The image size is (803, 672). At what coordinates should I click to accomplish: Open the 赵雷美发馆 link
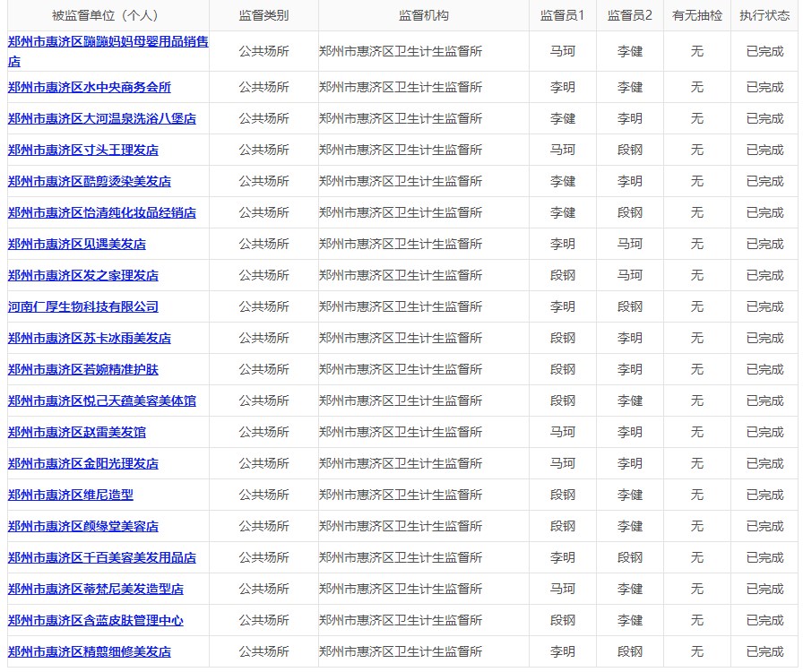(x=77, y=432)
